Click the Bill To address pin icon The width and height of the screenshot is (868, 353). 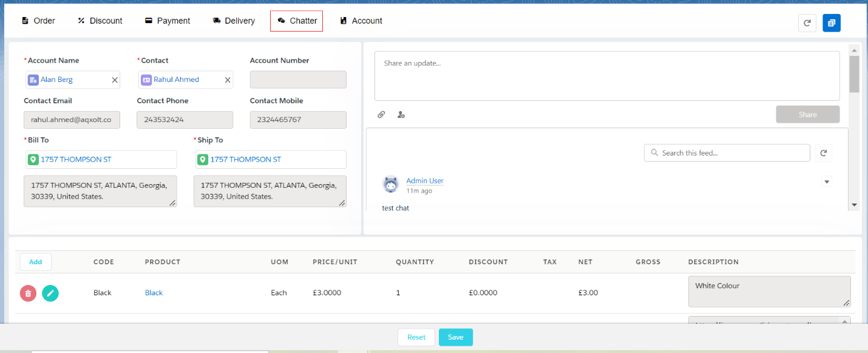click(33, 160)
